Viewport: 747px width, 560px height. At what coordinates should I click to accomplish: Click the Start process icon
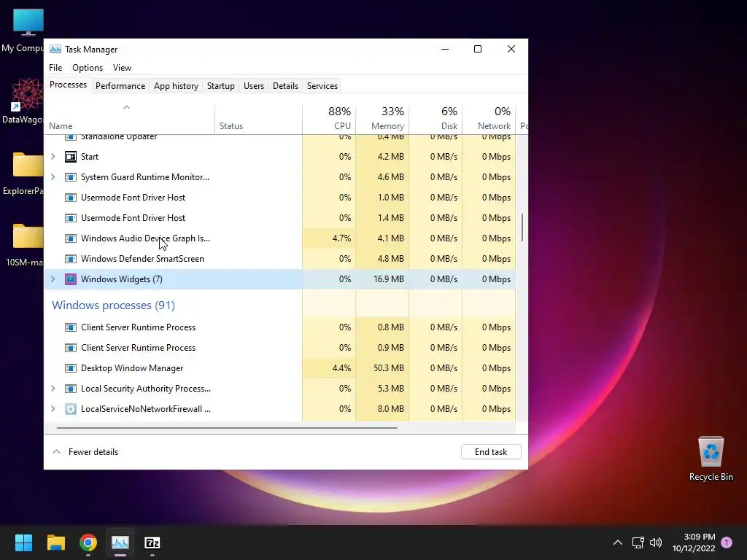[x=71, y=157]
